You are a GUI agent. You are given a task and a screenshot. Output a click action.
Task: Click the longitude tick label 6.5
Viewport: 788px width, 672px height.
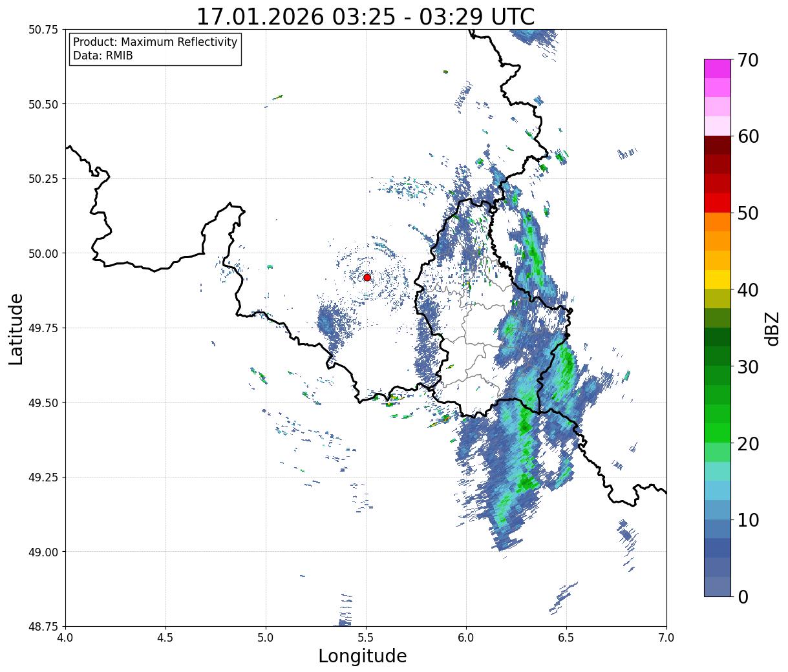(x=566, y=637)
